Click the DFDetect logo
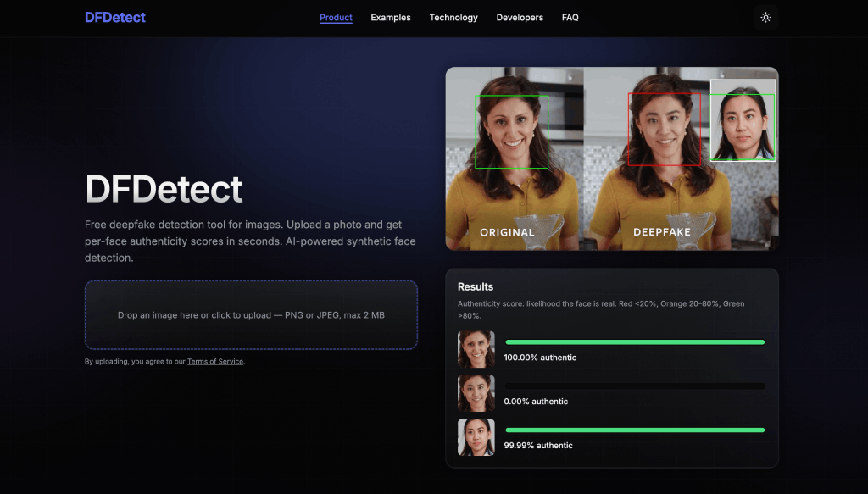The image size is (868, 494). tap(114, 17)
